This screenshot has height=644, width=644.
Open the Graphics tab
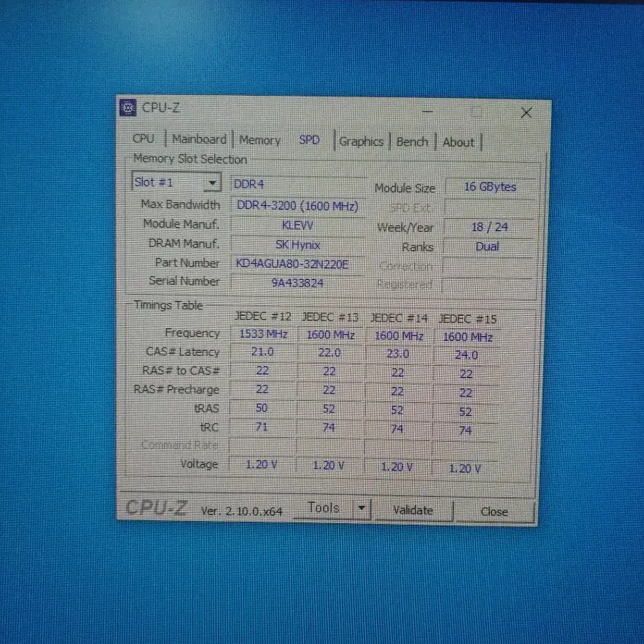click(x=362, y=142)
